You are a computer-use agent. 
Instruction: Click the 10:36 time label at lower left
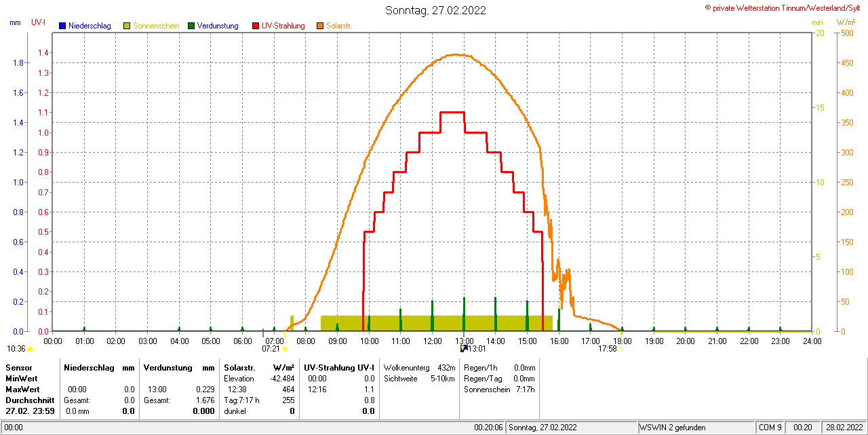pyautogui.click(x=16, y=349)
